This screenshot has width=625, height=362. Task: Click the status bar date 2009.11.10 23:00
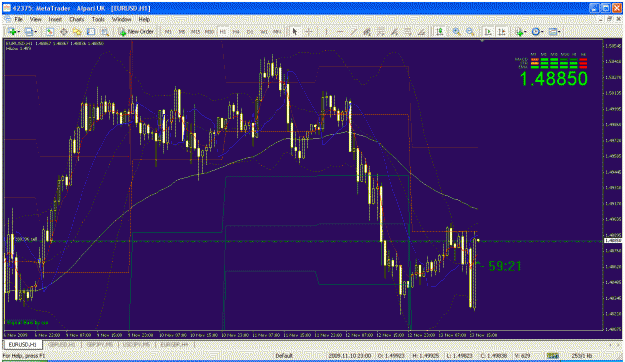(x=350, y=356)
